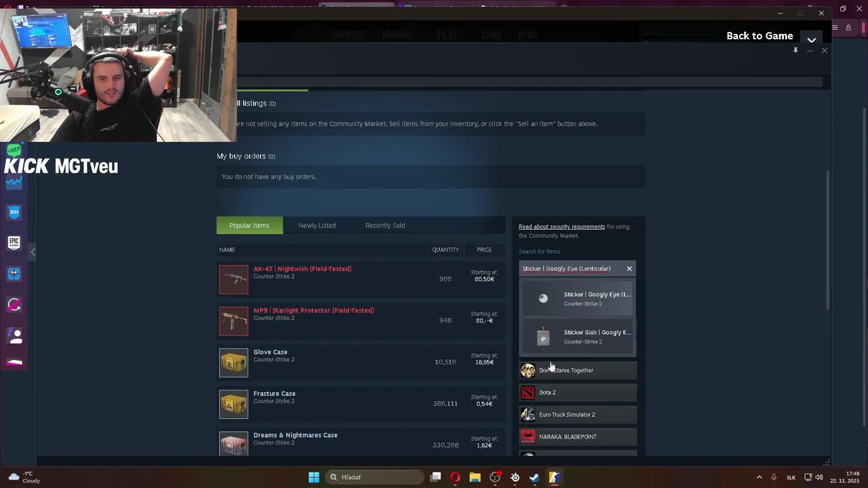Click the page vertical scrollbar
868x488 pixels.
click(x=827, y=241)
